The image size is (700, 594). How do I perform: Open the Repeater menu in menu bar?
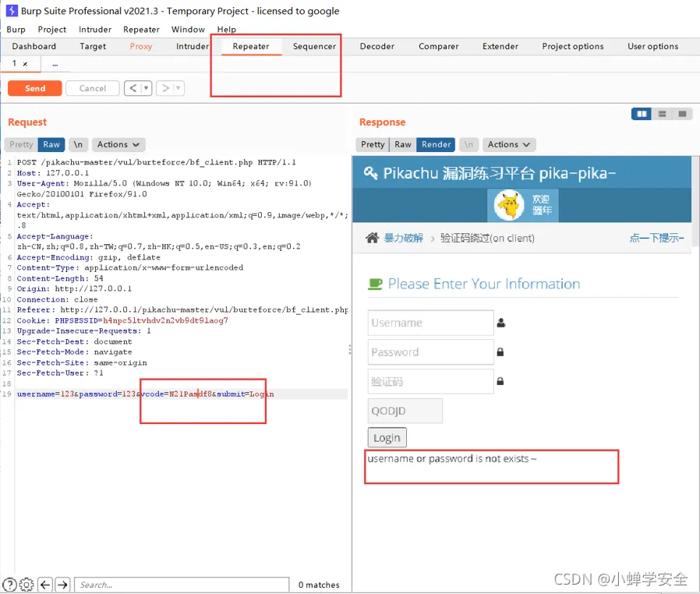tap(142, 30)
